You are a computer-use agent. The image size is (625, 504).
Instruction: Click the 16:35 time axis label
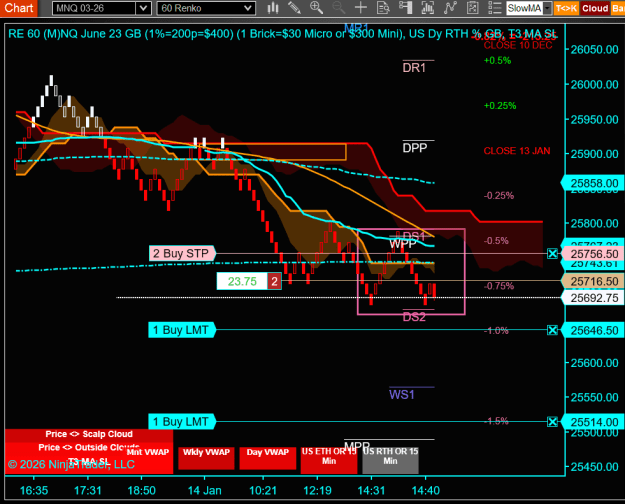coord(34,490)
